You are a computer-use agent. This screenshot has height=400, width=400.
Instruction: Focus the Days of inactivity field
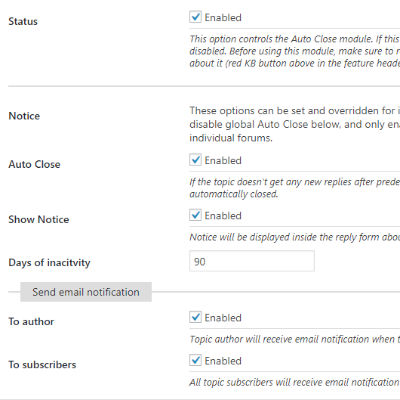[252, 261]
